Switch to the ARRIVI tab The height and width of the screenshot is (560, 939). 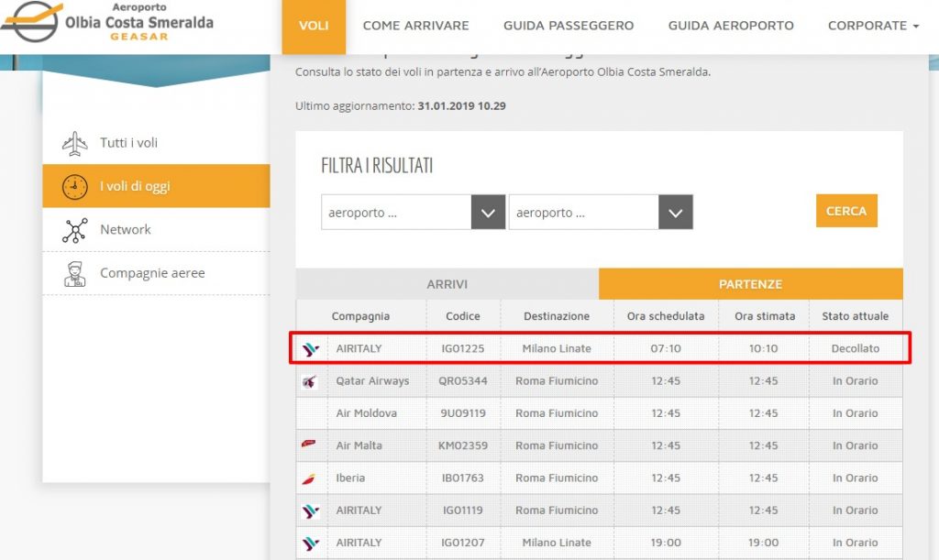[x=447, y=284]
